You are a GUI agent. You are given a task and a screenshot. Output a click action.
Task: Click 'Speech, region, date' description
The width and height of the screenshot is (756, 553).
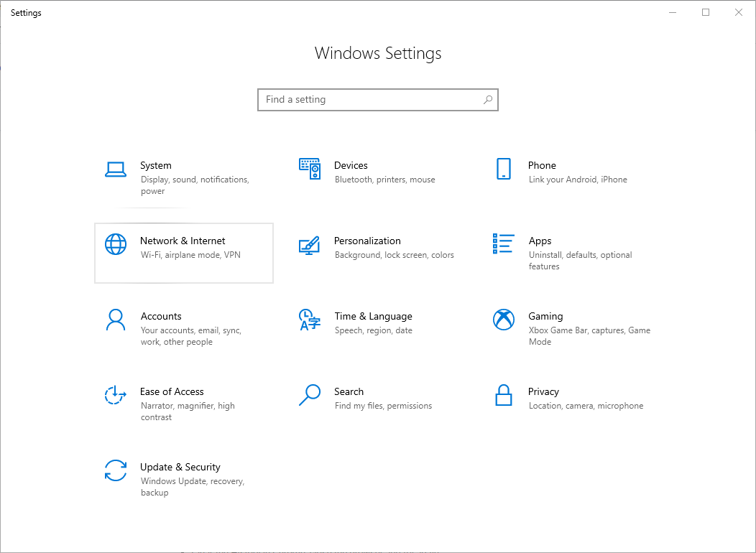374,330
